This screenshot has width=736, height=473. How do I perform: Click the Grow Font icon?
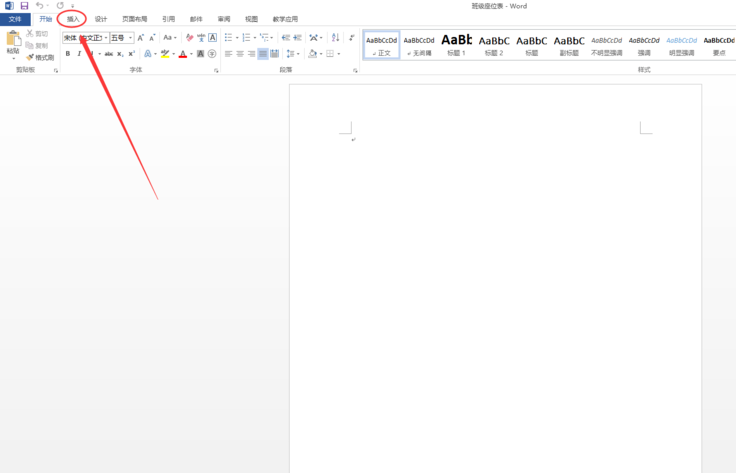click(141, 38)
